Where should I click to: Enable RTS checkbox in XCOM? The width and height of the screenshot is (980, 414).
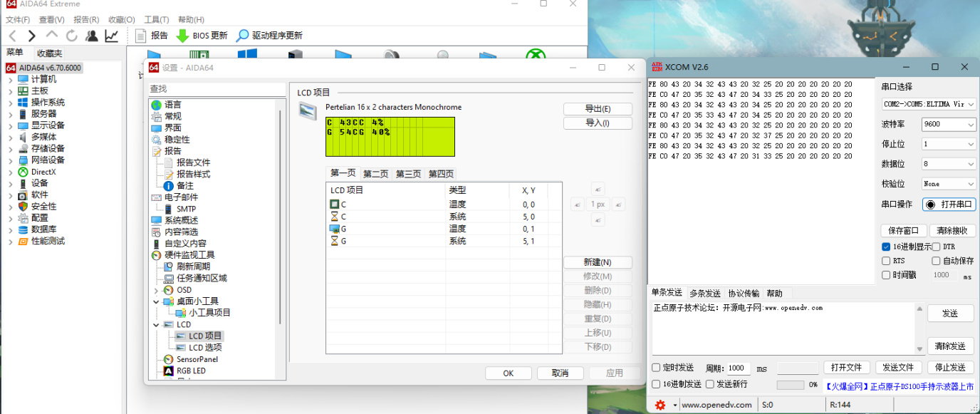point(886,261)
